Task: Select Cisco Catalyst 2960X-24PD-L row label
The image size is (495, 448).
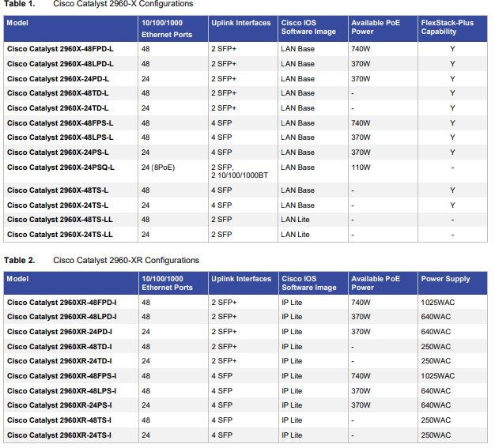Action: pyautogui.click(x=58, y=79)
